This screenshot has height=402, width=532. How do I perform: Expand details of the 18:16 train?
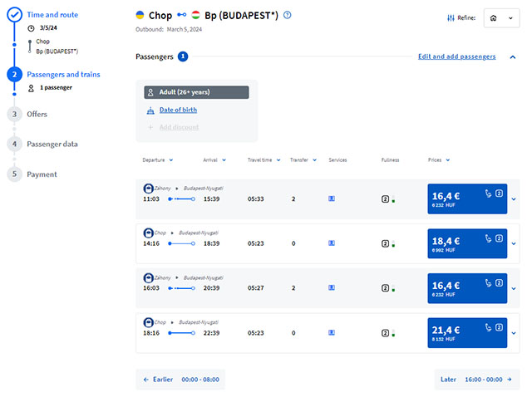coord(514,333)
